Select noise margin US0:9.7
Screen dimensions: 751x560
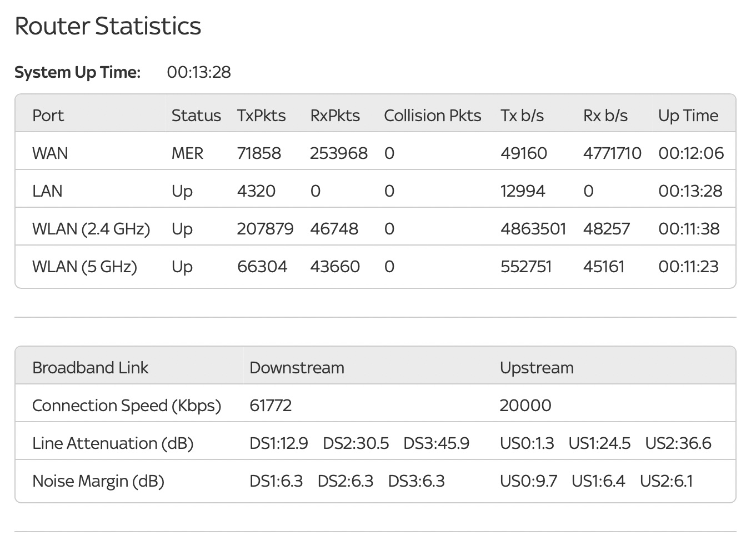[x=529, y=481]
